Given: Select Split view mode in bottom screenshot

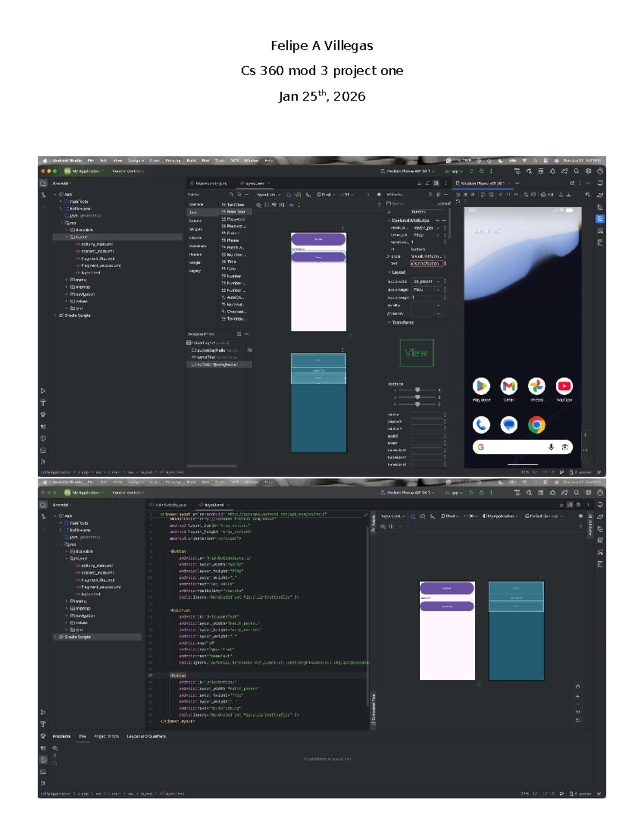Looking at the screenshot, I should (570, 505).
